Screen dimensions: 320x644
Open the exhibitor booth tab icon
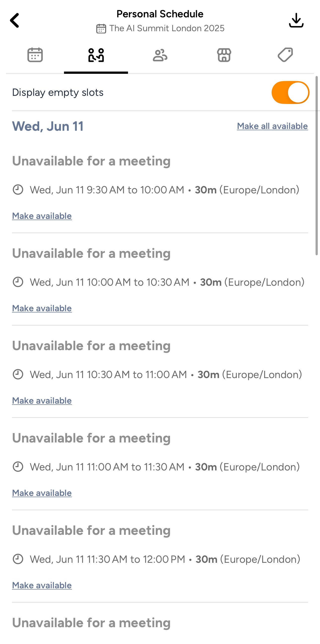click(224, 55)
